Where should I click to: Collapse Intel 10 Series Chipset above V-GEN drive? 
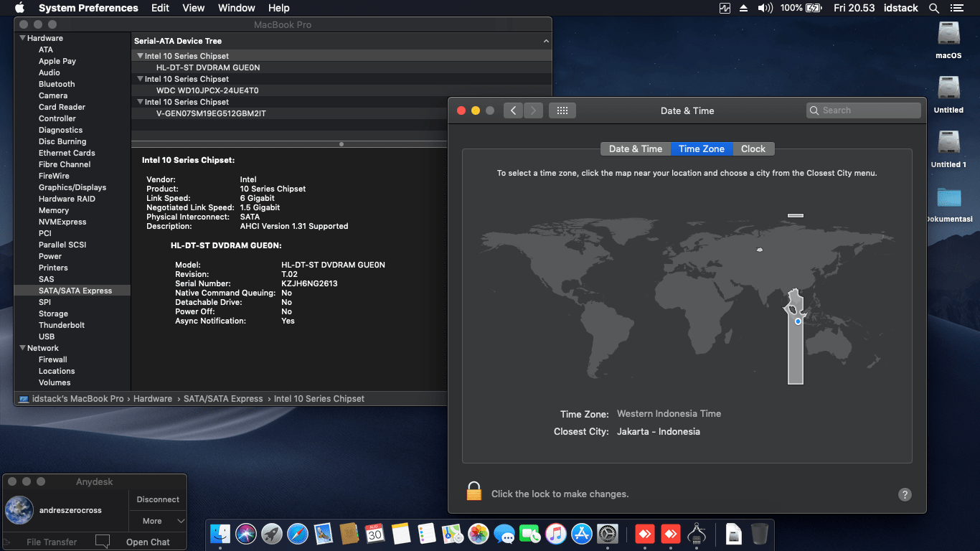(140, 102)
